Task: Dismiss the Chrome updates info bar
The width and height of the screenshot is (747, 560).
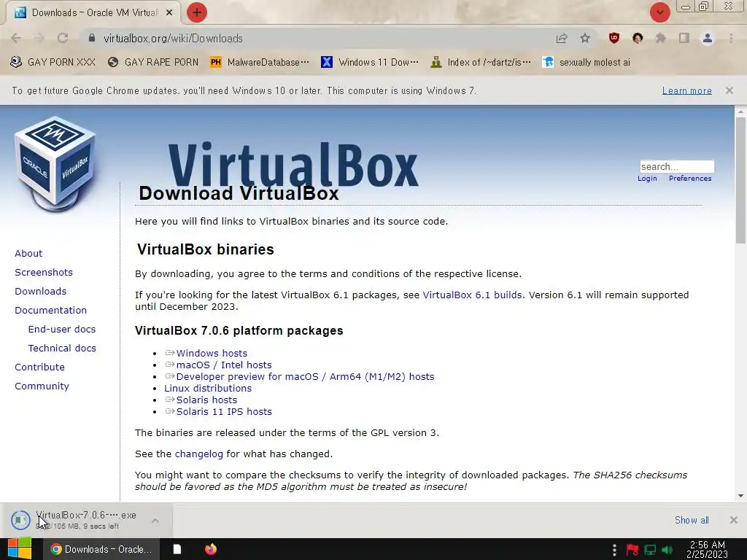Action: pos(729,90)
